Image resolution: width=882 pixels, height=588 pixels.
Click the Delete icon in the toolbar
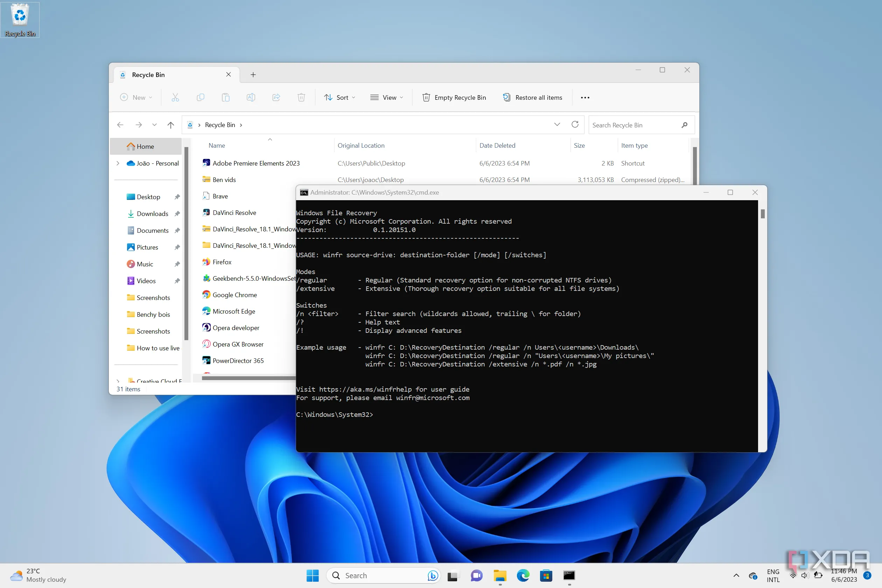[x=301, y=97]
